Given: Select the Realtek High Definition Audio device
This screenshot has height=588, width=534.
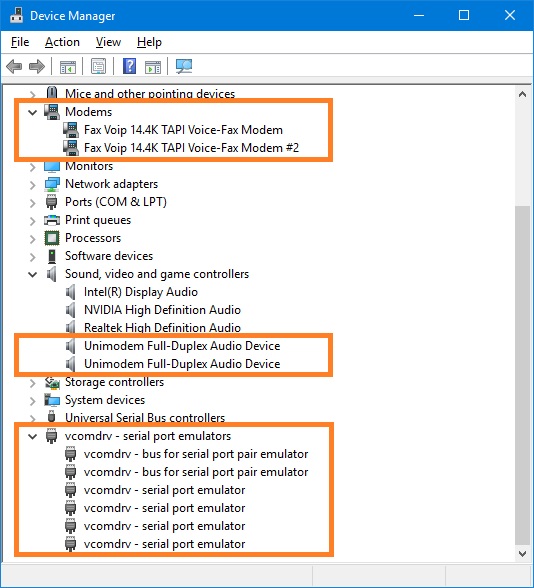Looking at the screenshot, I should [x=162, y=328].
